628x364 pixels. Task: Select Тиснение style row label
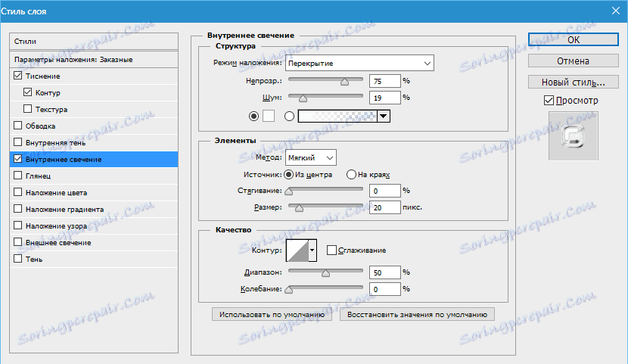pyautogui.click(x=43, y=76)
